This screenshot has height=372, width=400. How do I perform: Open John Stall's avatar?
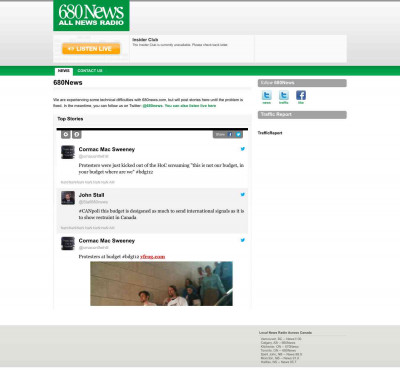(x=68, y=198)
